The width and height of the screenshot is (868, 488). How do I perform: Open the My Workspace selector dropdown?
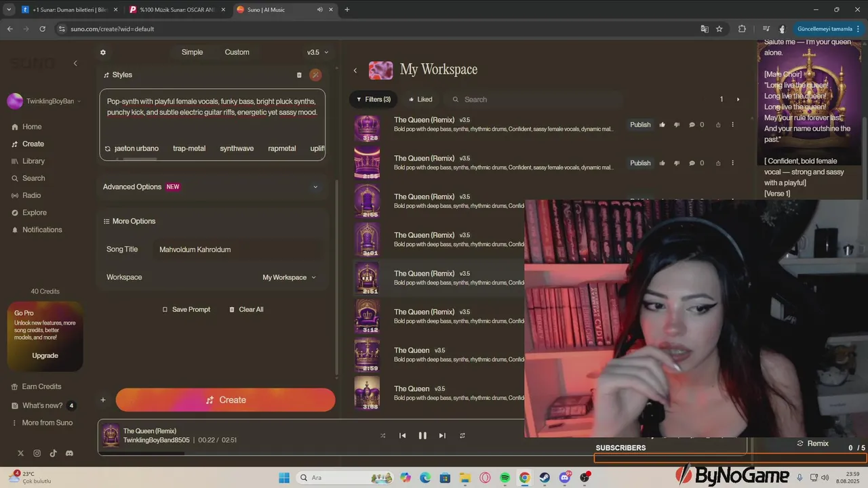pyautogui.click(x=290, y=277)
